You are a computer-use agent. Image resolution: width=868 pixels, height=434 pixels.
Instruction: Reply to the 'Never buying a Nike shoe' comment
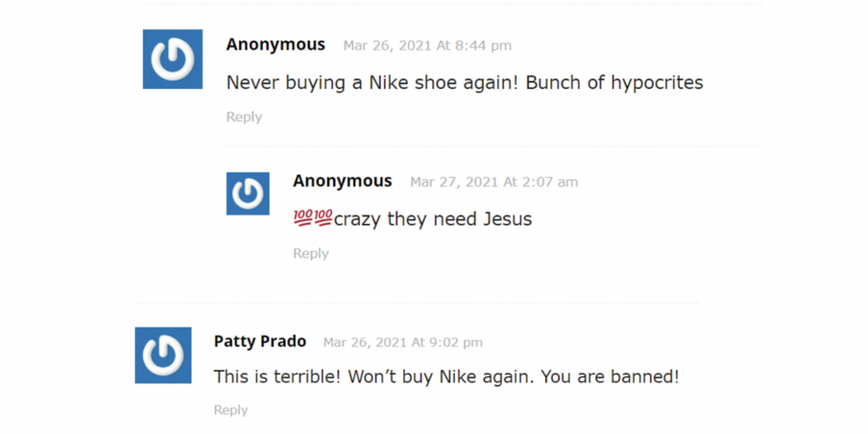(x=243, y=117)
